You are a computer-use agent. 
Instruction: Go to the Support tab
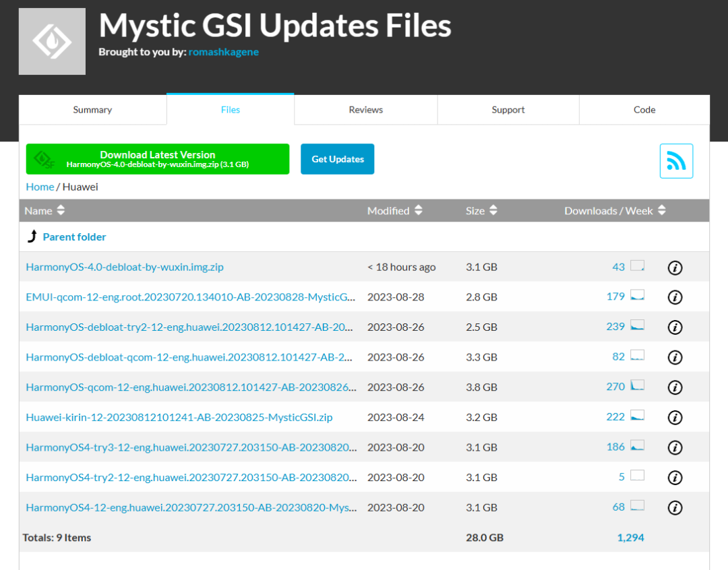point(508,110)
